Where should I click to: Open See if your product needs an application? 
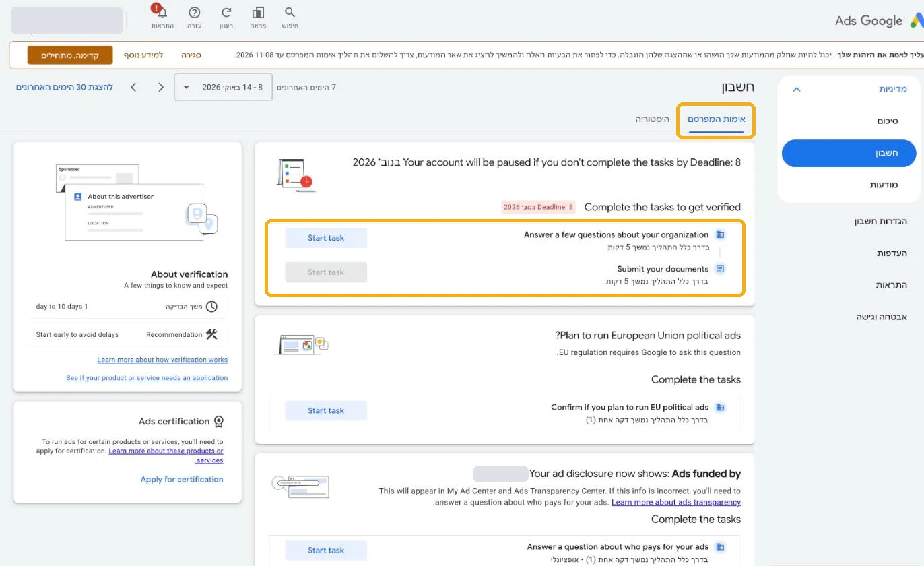click(x=147, y=378)
